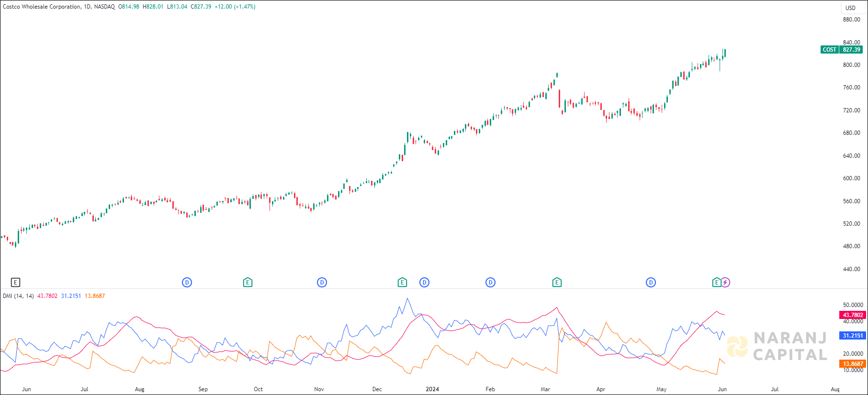This screenshot has height=395, width=868.
Task: Click the +12.00 (+1.47%) change value
Action: (x=235, y=7)
